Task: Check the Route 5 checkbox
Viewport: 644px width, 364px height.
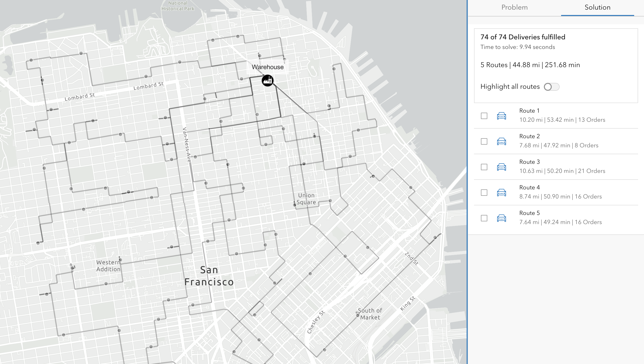Action: 485,218
